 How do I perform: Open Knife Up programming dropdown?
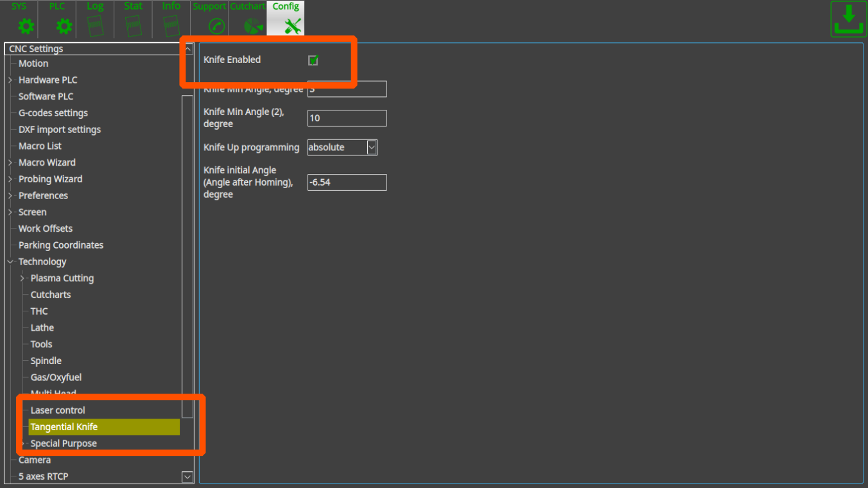coord(372,148)
